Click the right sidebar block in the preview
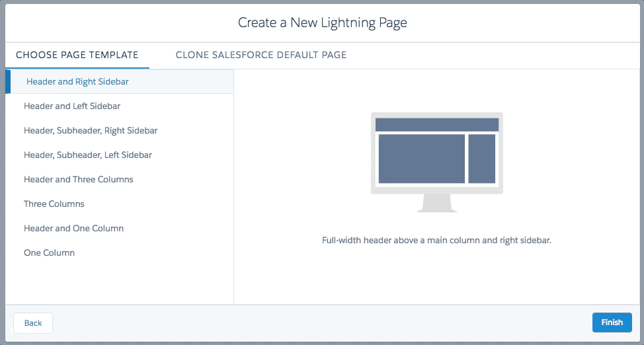 pos(481,159)
